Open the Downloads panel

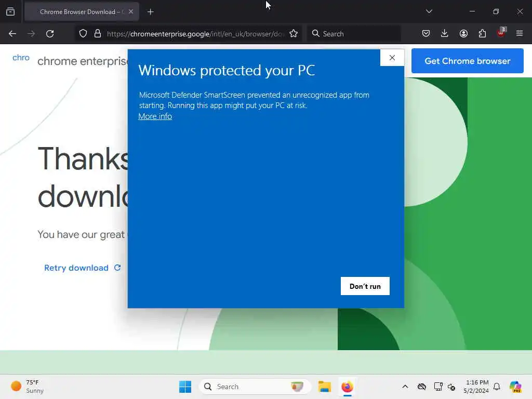click(445, 34)
